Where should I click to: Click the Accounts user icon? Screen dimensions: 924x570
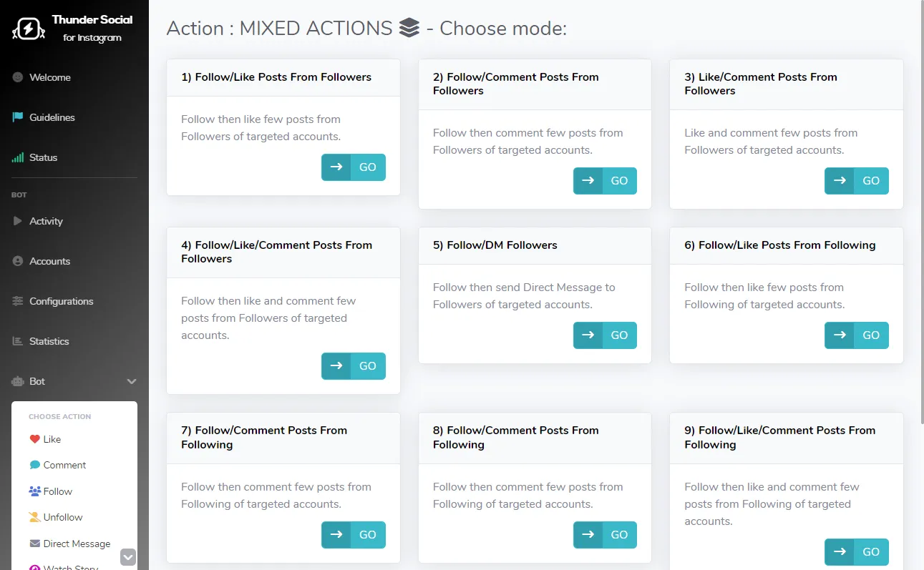[x=18, y=261]
